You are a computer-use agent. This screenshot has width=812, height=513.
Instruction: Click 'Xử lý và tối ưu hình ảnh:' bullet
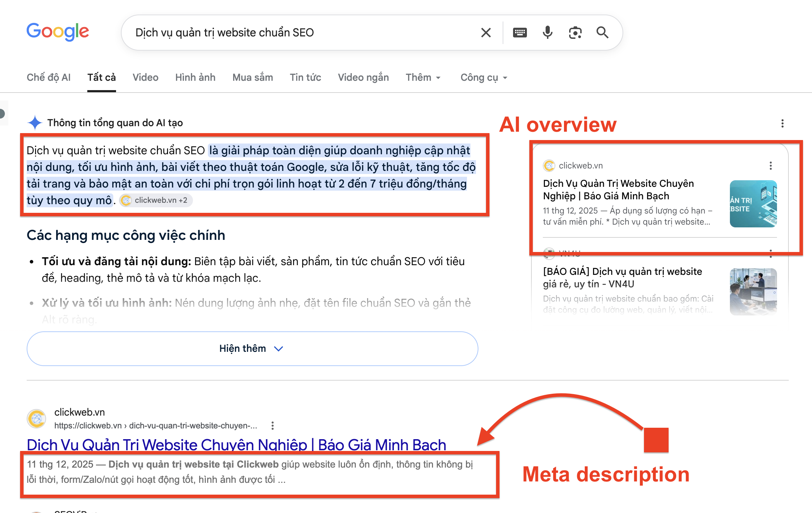click(107, 303)
